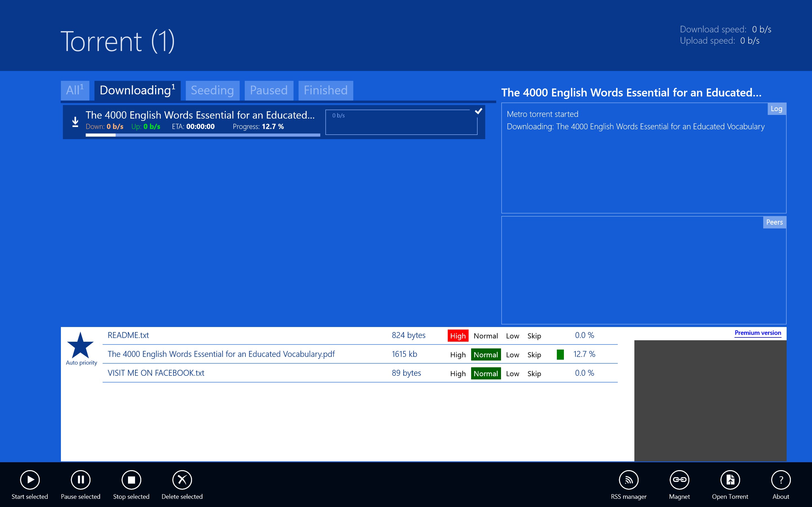The width and height of the screenshot is (812, 507).
Task: Switch to the Seeding tab
Action: tap(212, 90)
